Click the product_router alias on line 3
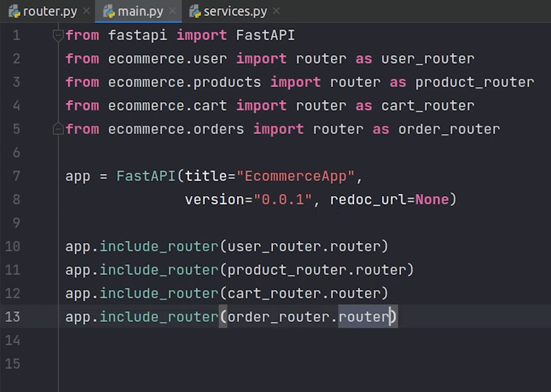The height and width of the screenshot is (392, 551). coord(475,82)
